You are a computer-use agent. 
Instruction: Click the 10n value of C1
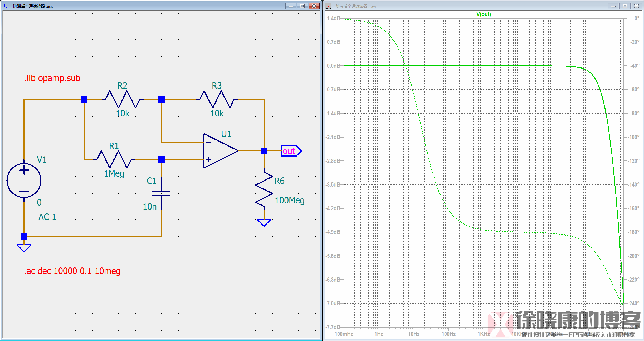[150, 207]
